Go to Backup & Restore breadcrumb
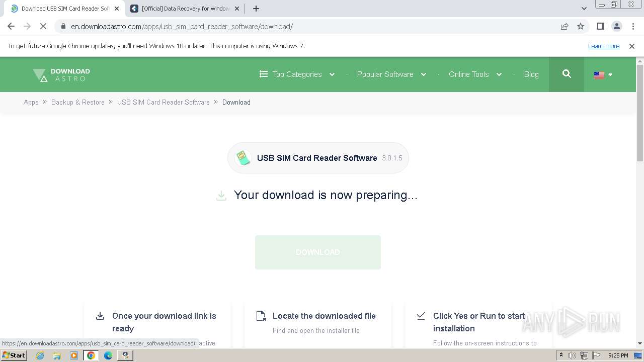This screenshot has height=362, width=644. tap(78, 102)
